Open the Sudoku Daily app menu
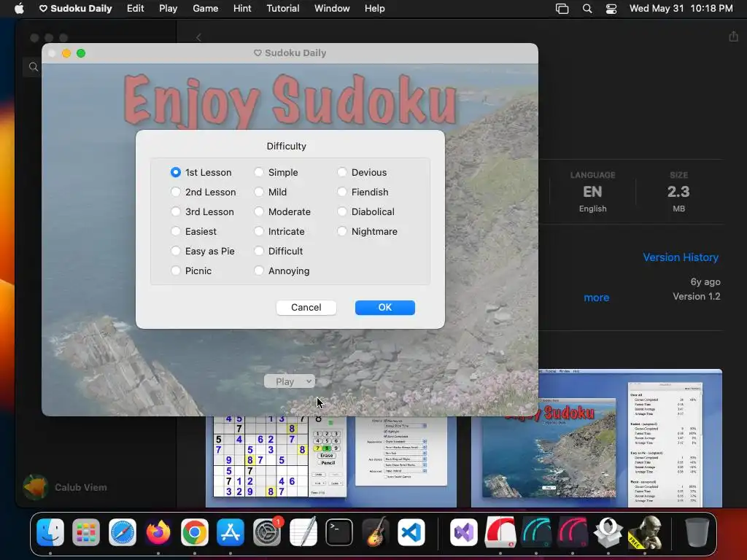Image resolution: width=747 pixels, height=560 pixels. pos(76,9)
